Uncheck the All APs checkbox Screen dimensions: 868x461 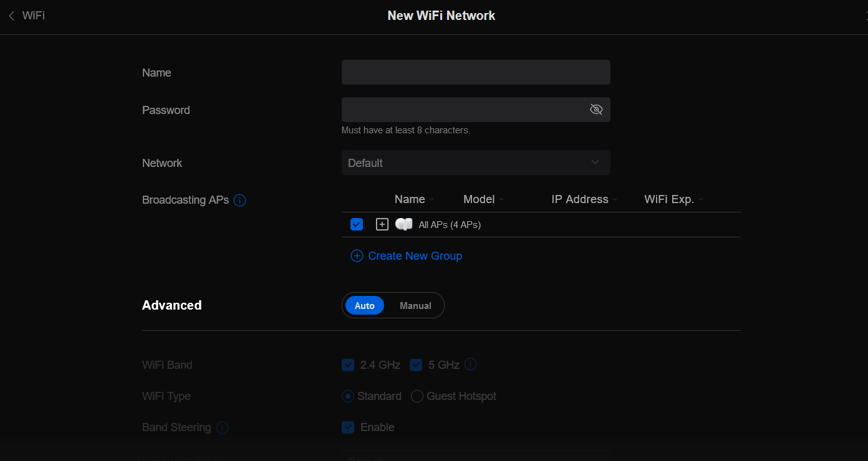point(356,224)
